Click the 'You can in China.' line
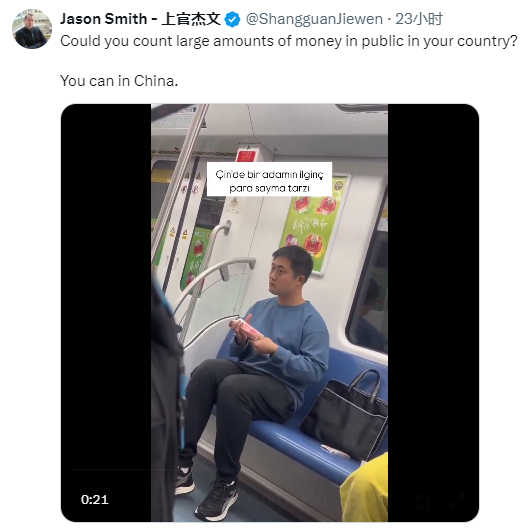This screenshot has width=530, height=532. (119, 81)
